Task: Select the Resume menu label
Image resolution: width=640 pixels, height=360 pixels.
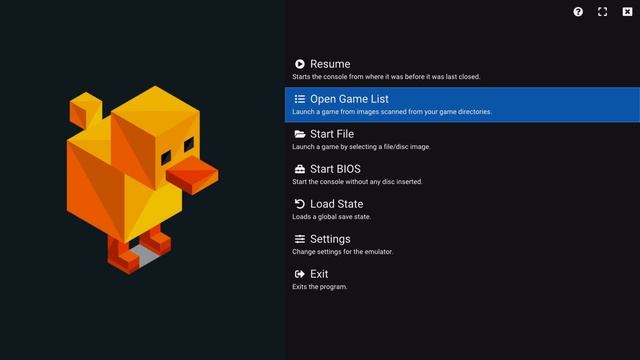Action: 330,64
